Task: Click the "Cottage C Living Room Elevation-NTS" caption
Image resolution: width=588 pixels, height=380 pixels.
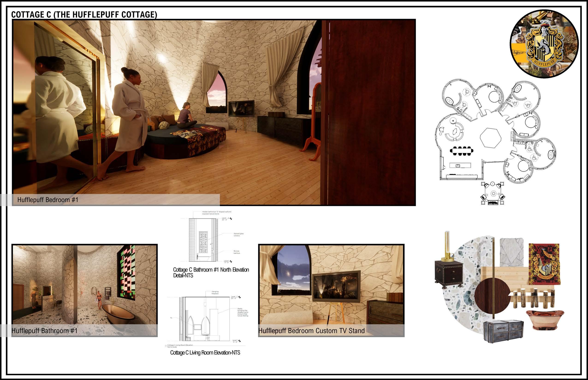Action: pos(205,353)
